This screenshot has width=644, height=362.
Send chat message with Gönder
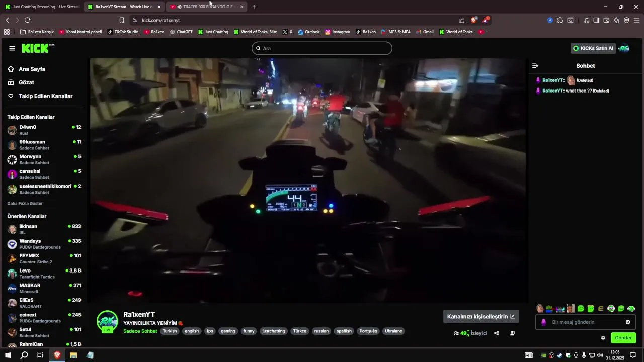pos(623,338)
